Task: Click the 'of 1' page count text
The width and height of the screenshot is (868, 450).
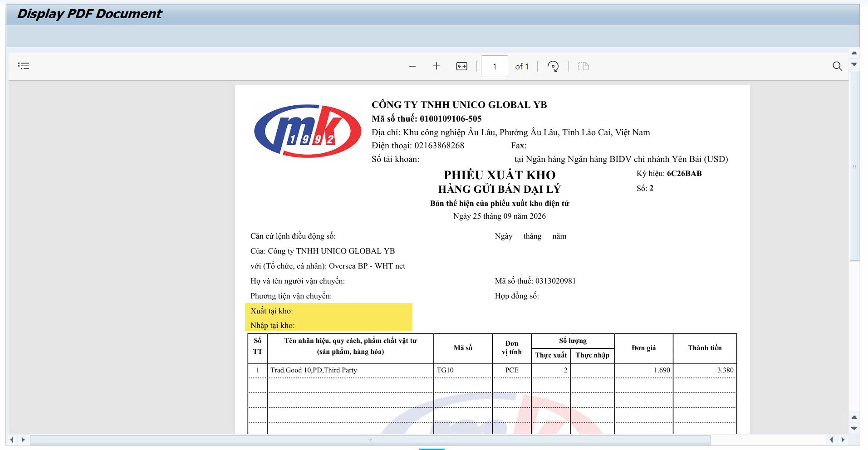Action: coord(522,67)
